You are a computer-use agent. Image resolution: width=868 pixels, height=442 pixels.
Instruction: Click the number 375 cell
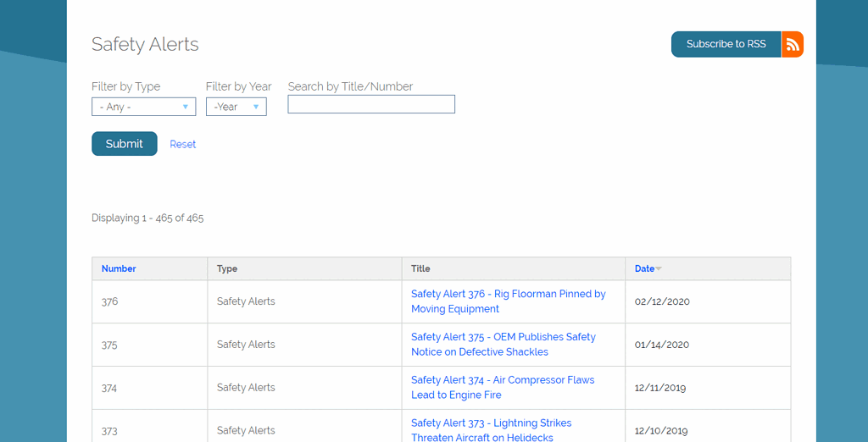click(x=109, y=345)
